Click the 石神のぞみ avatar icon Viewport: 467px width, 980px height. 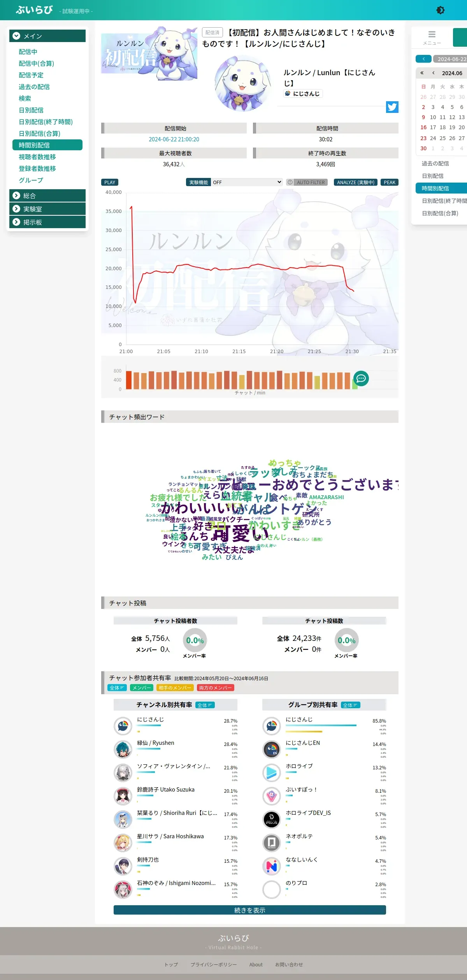click(x=123, y=889)
